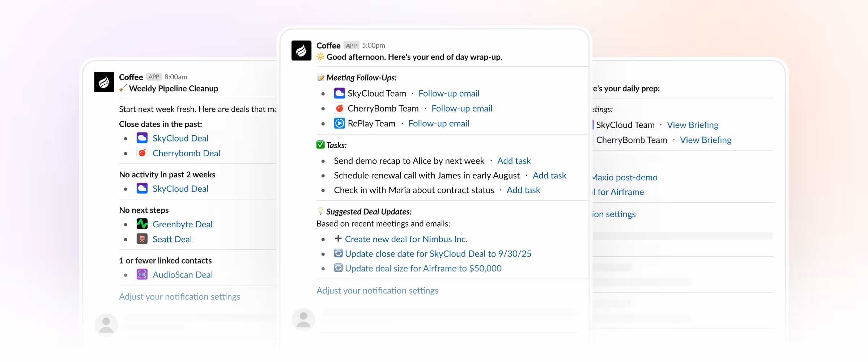Click SkyCloud icon under No activity in past 2 weeks
The width and height of the screenshot is (868, 362).
[x=142, y=188]
